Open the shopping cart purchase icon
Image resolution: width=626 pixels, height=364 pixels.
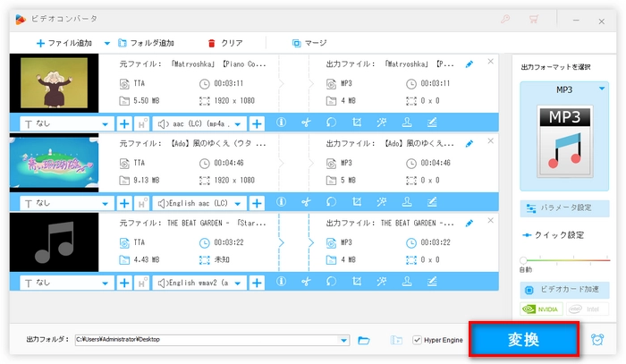(x=533, y=19)
